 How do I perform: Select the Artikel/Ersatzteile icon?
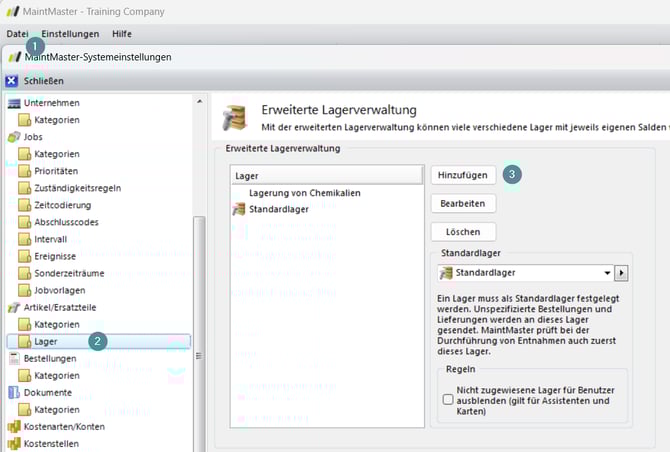14,308
